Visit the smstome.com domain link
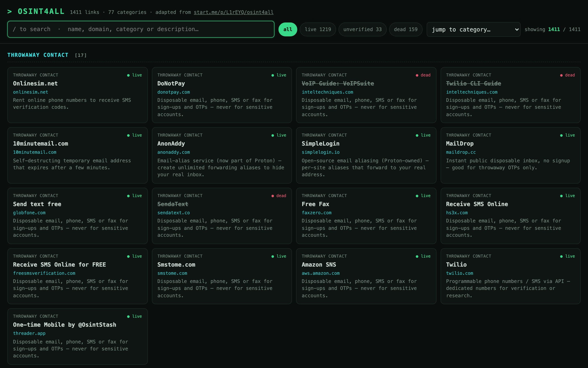The height and width of the screenshot is (368, 588). (172, 273)
